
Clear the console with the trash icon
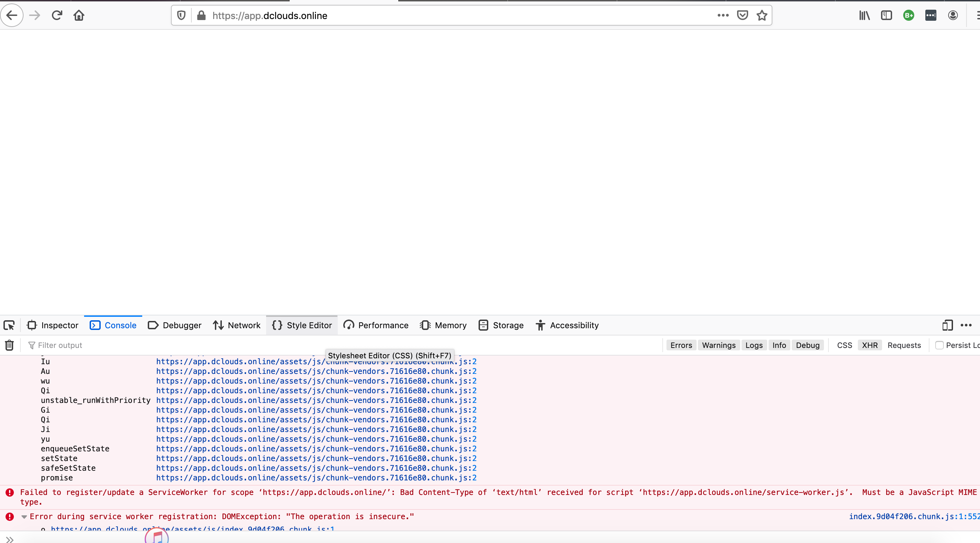(9, 345)
